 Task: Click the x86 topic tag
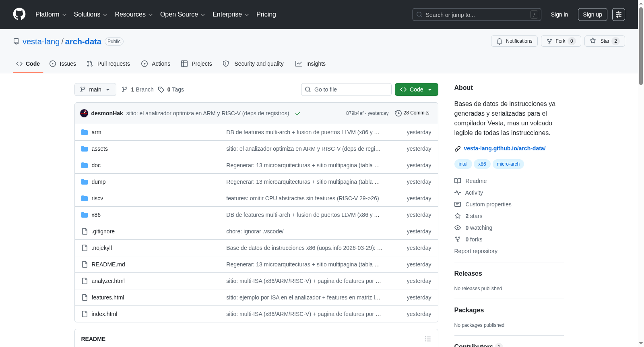coord(482,164)
